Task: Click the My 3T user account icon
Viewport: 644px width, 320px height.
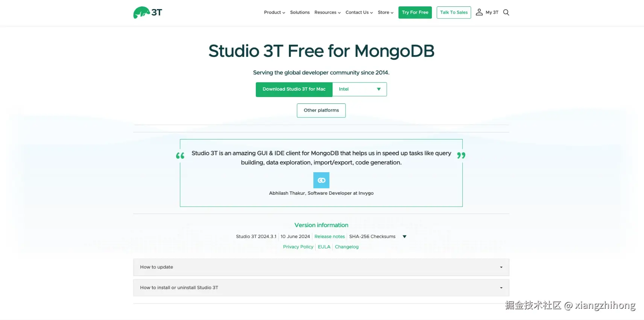Action: (479, 12)
